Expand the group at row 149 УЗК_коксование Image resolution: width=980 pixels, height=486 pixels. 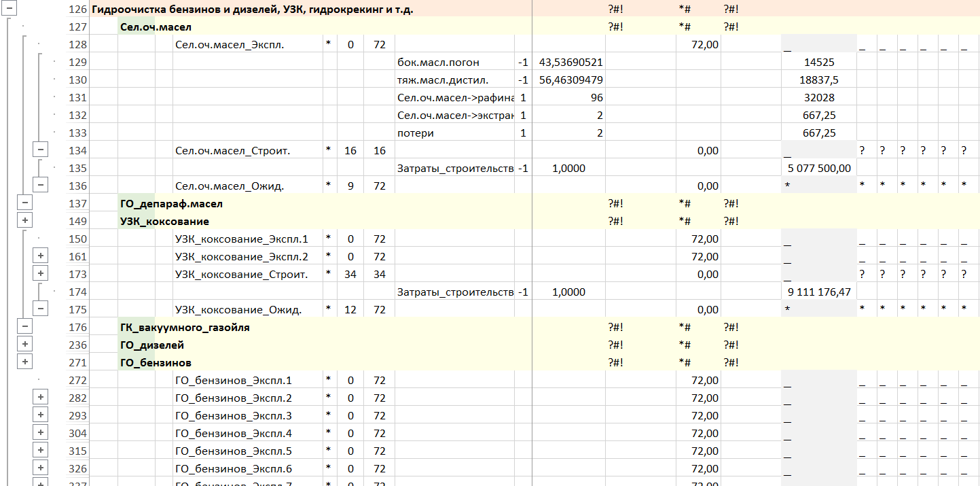click(x=25, y=220)
